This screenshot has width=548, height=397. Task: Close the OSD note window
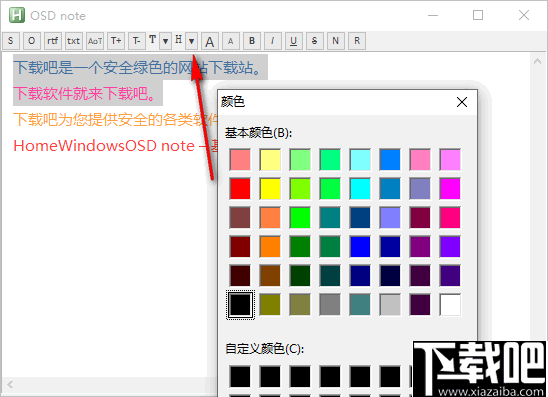[524, 15]
